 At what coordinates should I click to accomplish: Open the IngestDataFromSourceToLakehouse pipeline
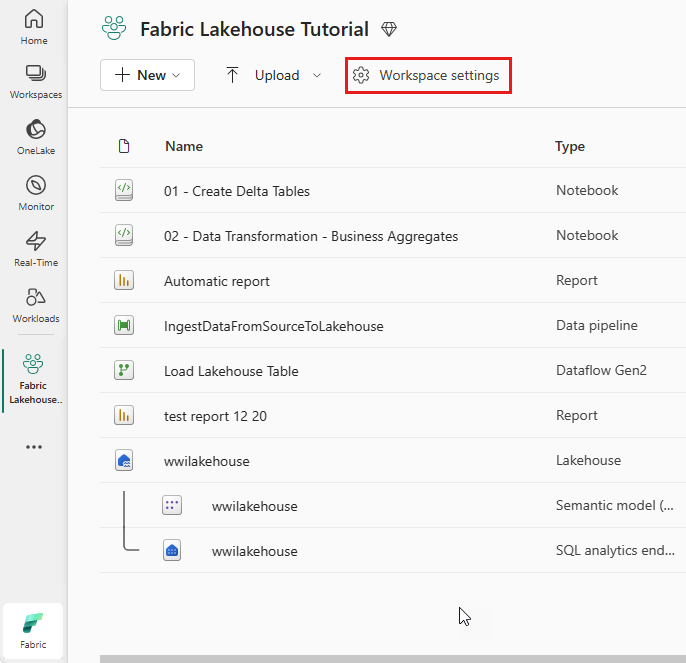coord(273,326)
